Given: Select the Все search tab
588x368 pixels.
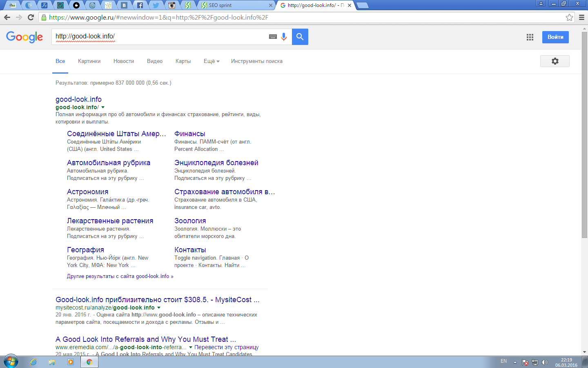Looking at the screenshot, I should point(60,61).
